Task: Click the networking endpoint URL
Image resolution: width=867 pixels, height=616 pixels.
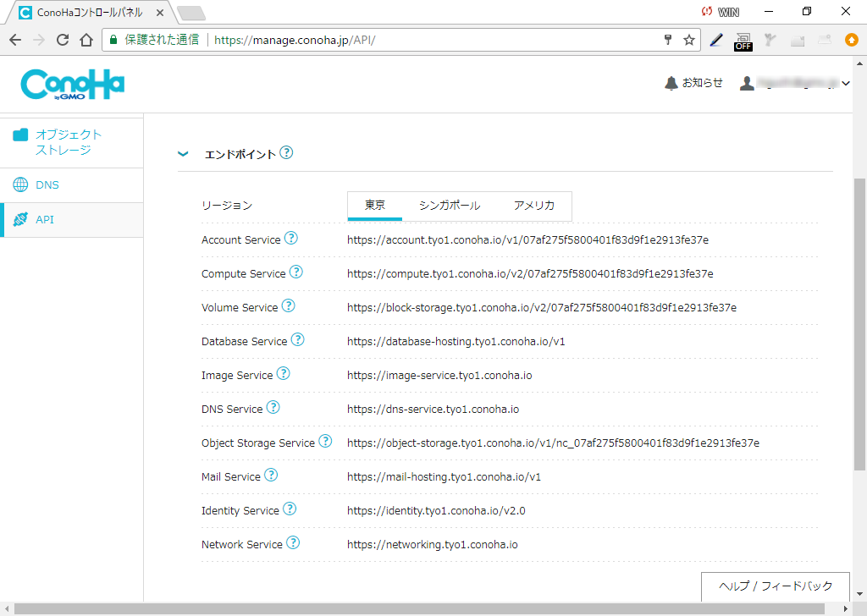Action: tap(433, 545)
